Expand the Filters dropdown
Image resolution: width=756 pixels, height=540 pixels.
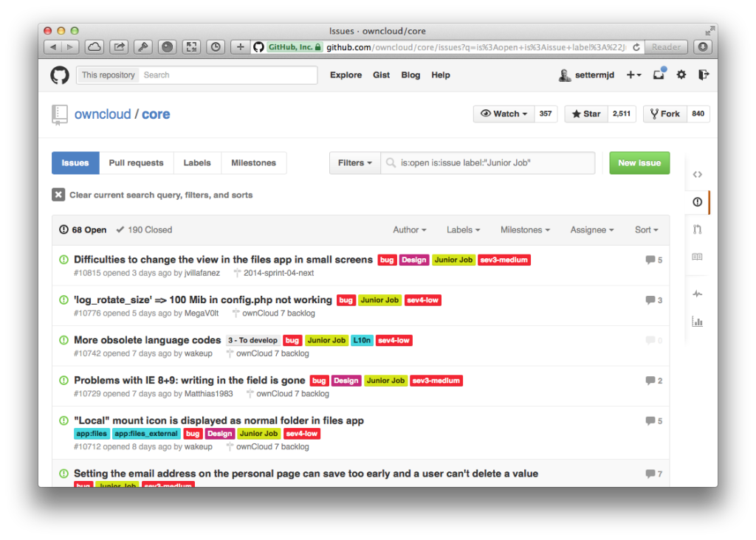(355, 163)
